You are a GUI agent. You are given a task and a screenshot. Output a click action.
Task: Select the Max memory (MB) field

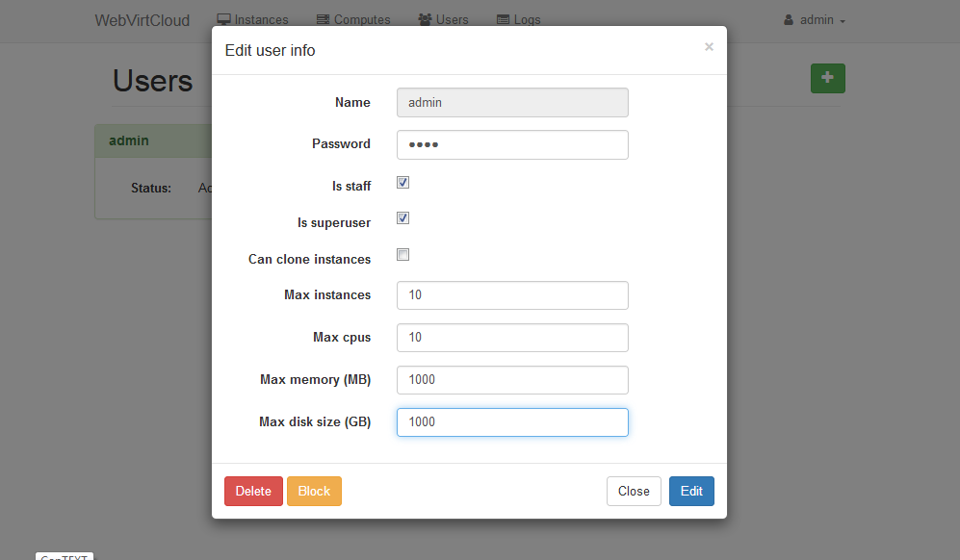(512, 380)
